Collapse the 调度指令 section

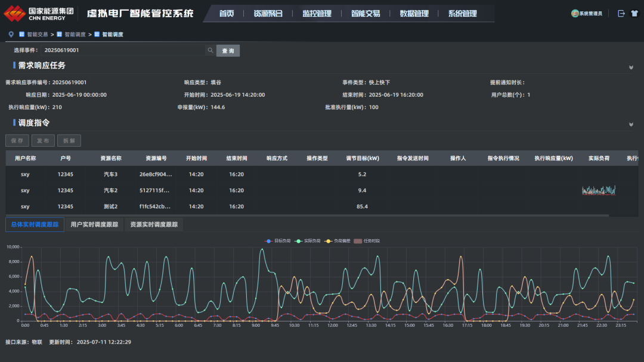point(631,125)
